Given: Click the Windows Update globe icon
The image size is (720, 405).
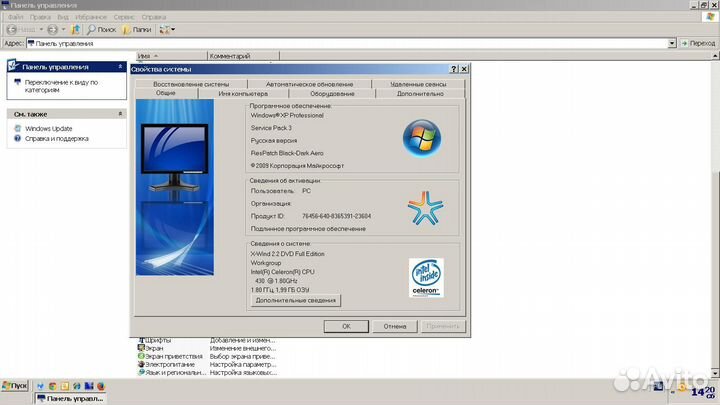Looking at the screenshot, I should coord(17,128).
